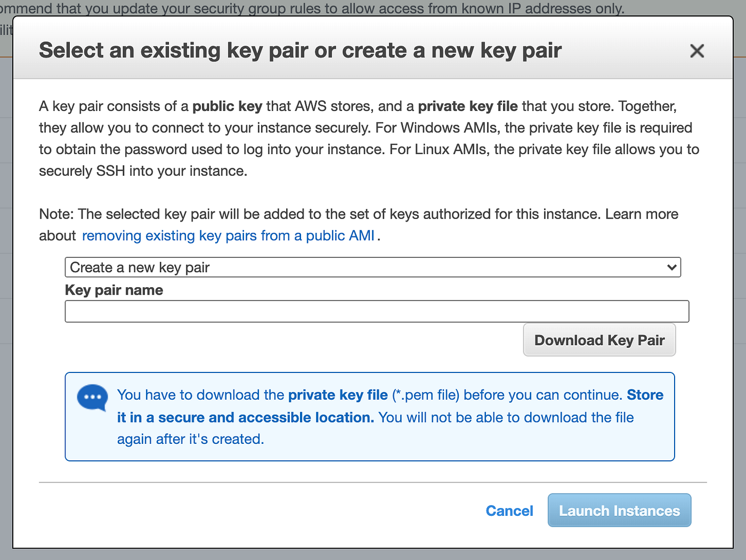The image size is (746, 560).
Task: Open the dropdown to choose an existing key pair
Action: pyautogui.click(x=373, y=267)
